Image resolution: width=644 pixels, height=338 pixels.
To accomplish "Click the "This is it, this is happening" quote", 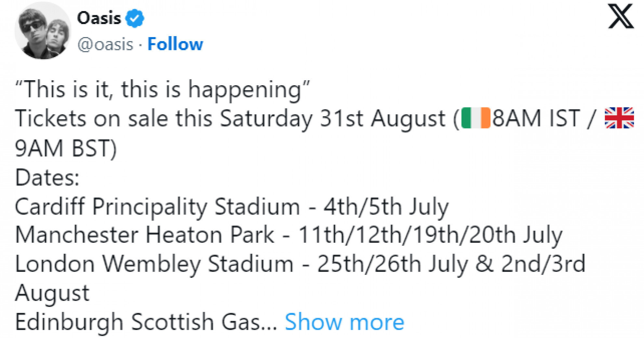I will pos(163,89).
